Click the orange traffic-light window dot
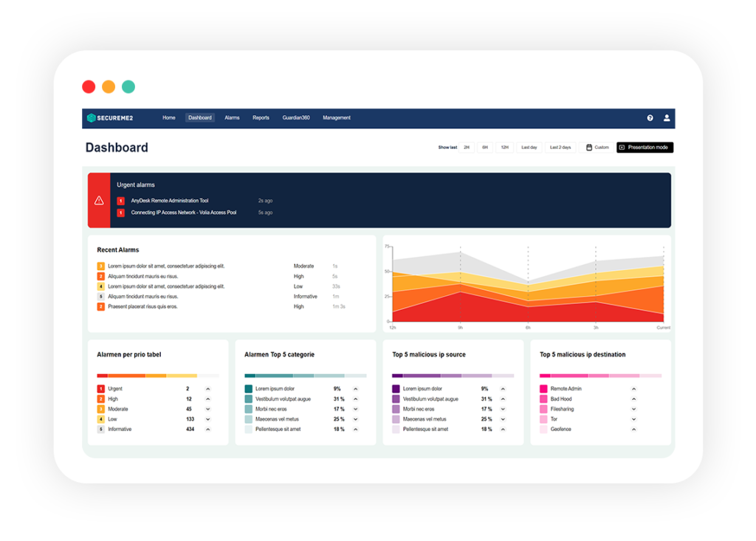The width and height of the screenshot is (756, 541). click(x=109, y=87)
